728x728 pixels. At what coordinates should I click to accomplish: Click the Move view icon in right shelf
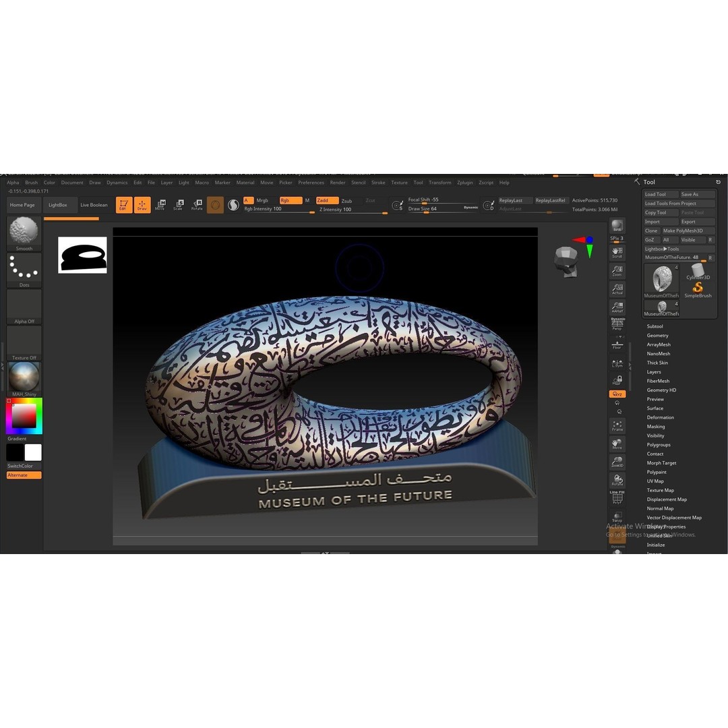[x=617, y=444]
